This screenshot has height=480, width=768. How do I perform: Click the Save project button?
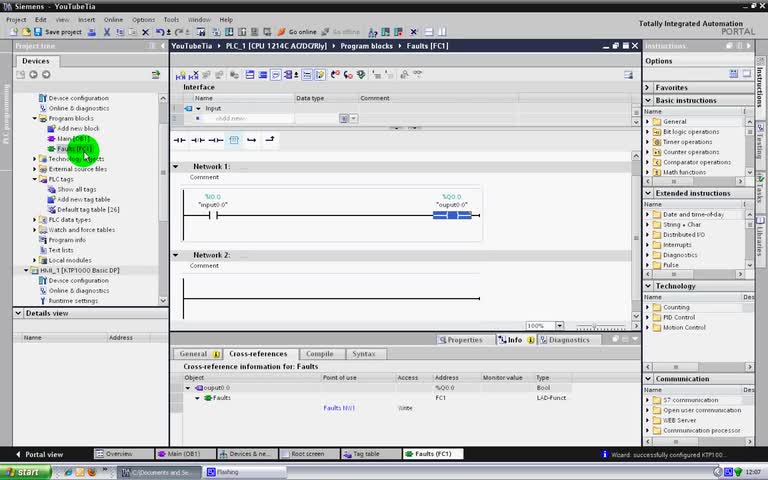pos(58,32)
